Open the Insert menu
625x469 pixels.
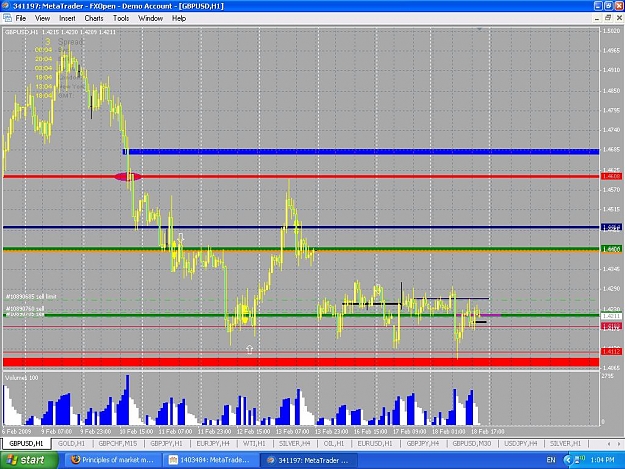point(67,18)
